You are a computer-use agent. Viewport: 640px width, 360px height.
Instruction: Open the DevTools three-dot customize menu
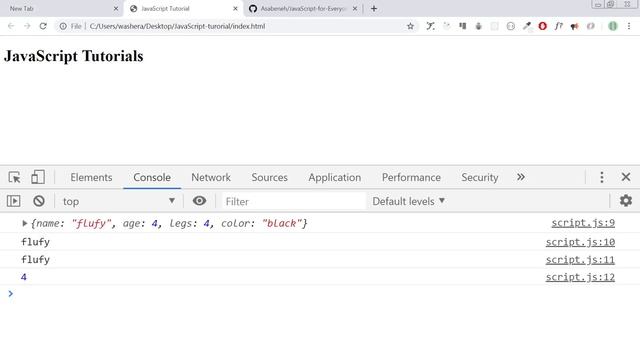point(602,177)
